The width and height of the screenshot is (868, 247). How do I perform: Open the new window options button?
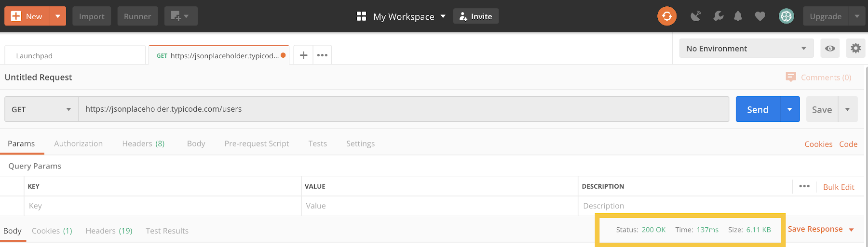(x=181, y=16)
